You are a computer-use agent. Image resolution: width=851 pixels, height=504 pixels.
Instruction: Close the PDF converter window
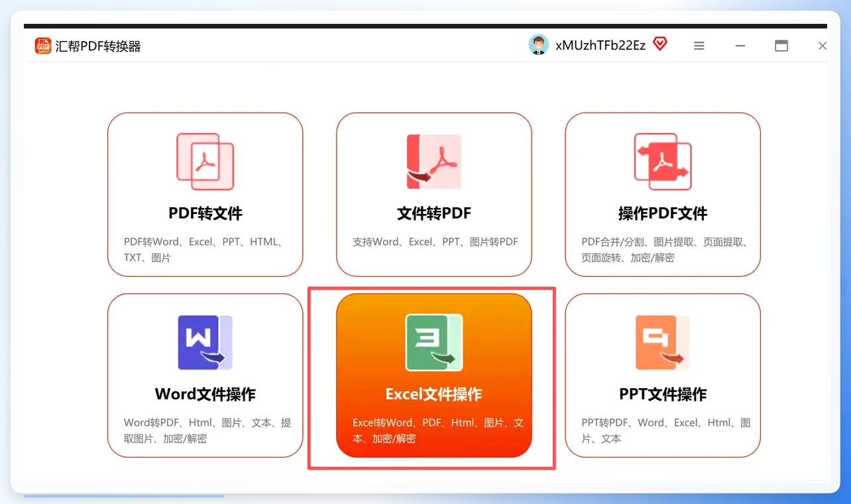pyautogui.click(x=823, y=46)
